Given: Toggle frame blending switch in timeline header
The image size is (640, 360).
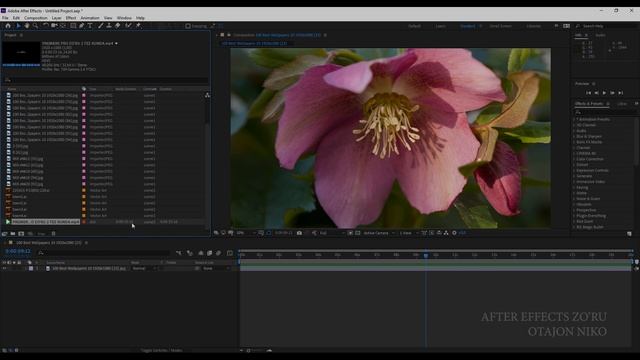Looking at the screenshot, I should point(210,253).
